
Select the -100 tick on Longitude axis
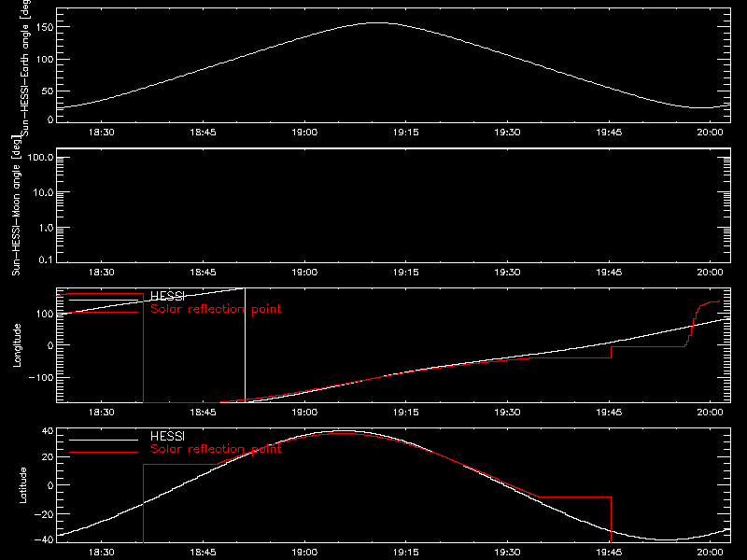pos(41,377)
